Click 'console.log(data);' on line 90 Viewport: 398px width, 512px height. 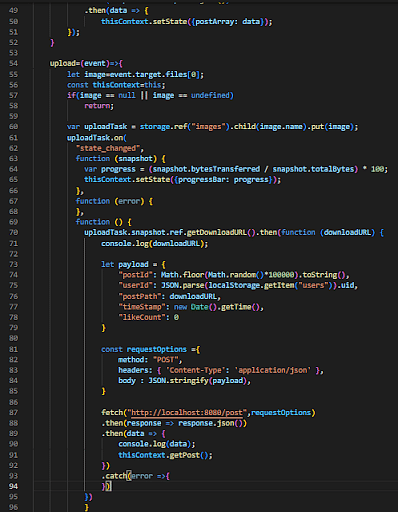(157, 444)
